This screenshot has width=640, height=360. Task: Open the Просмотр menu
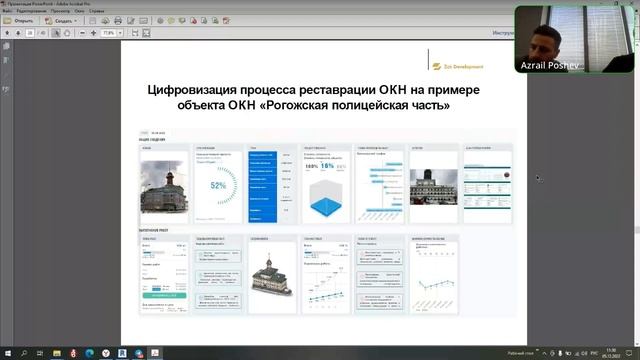(x=60, y=11)
